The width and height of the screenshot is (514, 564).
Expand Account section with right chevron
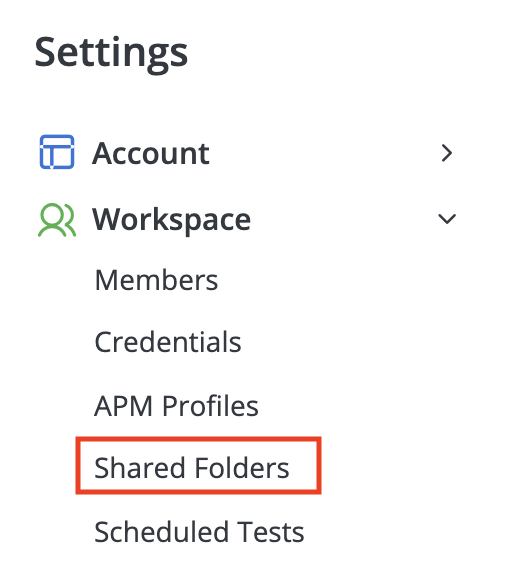click(446, 153)
